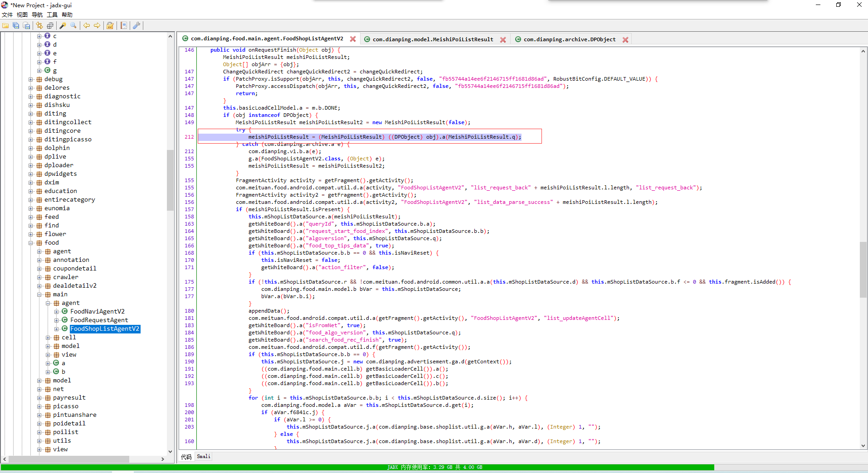Expand the FoodNaviAgentV2 class node

pos(57,312)
